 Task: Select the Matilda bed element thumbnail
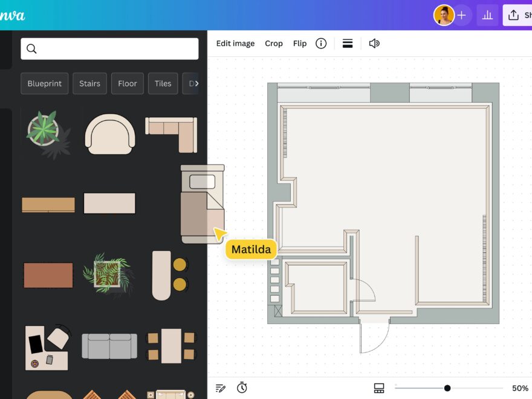201,206
